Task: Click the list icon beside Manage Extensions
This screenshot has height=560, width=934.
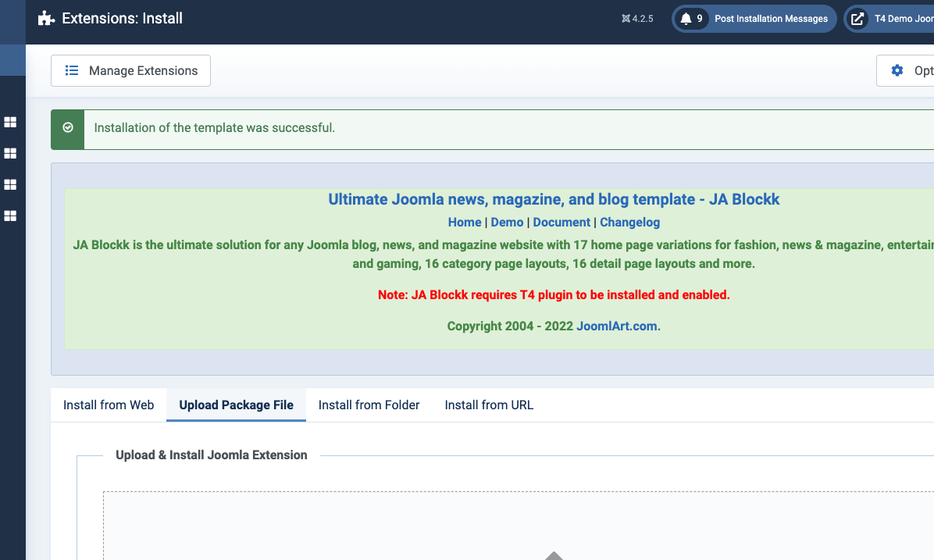Action: [x=72, y=70]
